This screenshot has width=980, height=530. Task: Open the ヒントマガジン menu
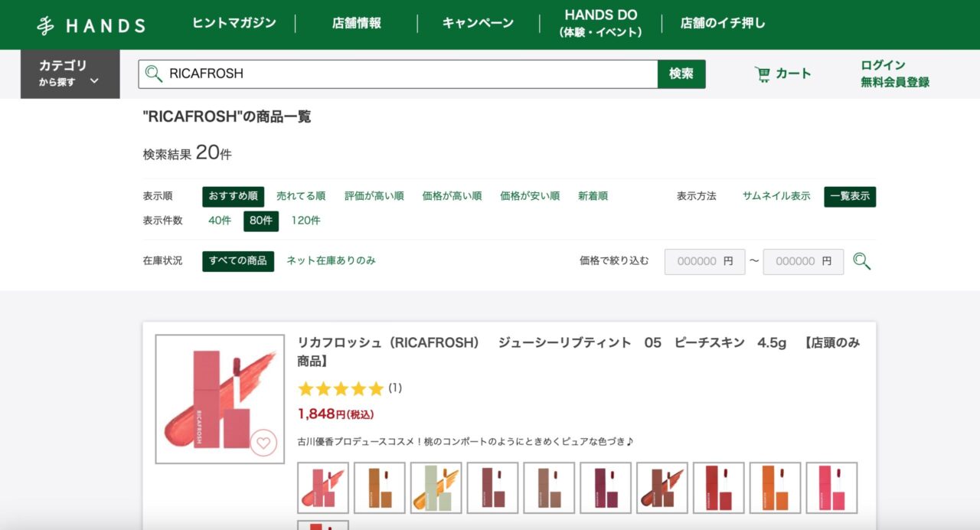coord(234,23)
